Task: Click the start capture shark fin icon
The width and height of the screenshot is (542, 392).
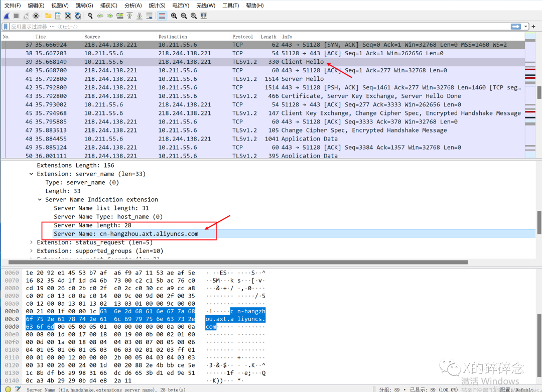Action: click(7, 16)
